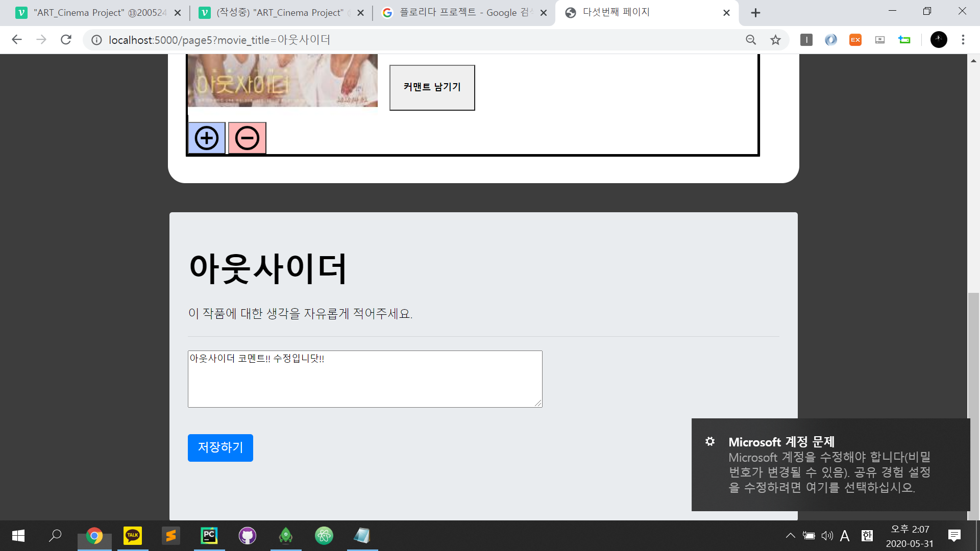This screenshot has width=980, height=551.
Task: Go back to previous page
Action: tap(17, 40)
